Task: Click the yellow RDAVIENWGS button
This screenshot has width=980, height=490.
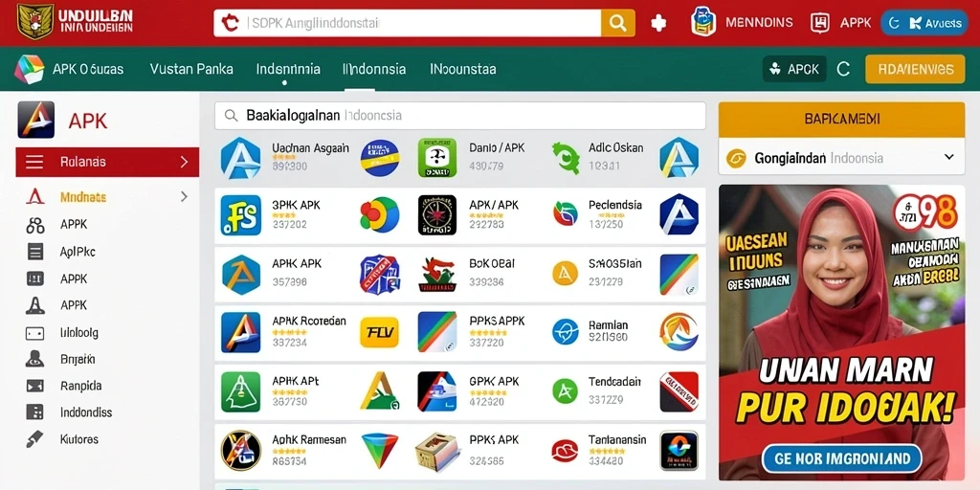Action: pos(915,69)
